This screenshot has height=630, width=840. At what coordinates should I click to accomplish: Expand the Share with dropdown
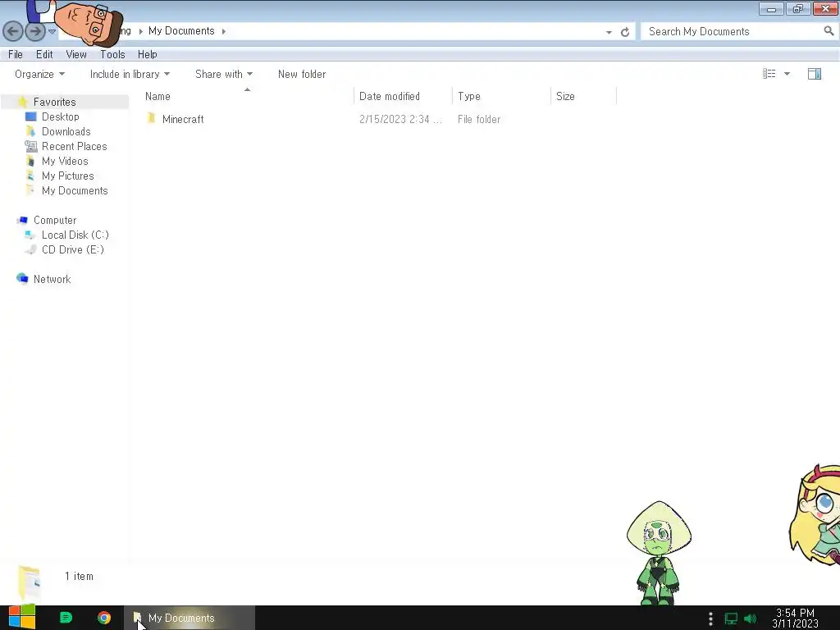pos(224,74)
